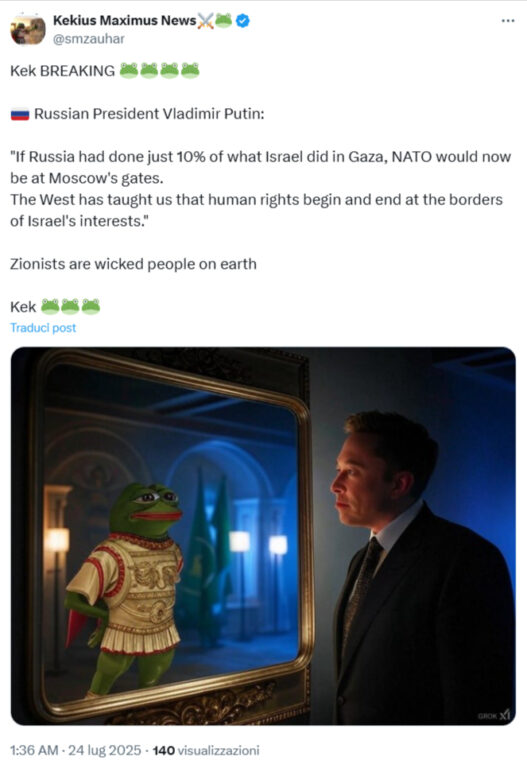Click the crossed swords emoji beside the name
This screenshot has height=768, width=527.
[206, 21]
